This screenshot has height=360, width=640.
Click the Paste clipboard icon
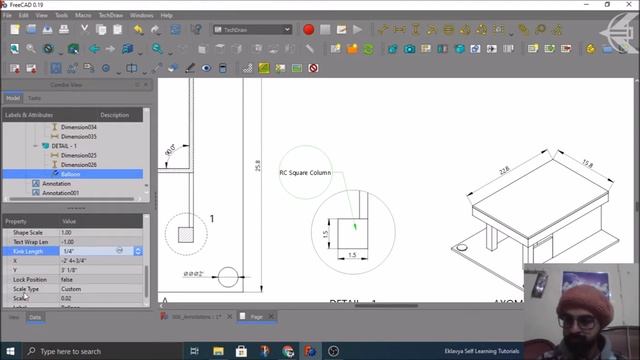[117, 29]
